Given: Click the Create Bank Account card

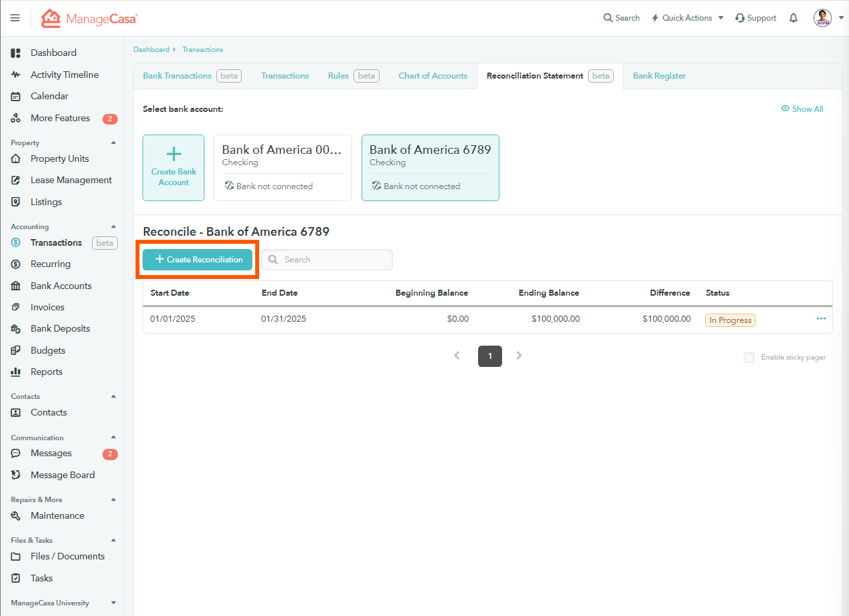Looking at the screenshot, I should (173, 168).
